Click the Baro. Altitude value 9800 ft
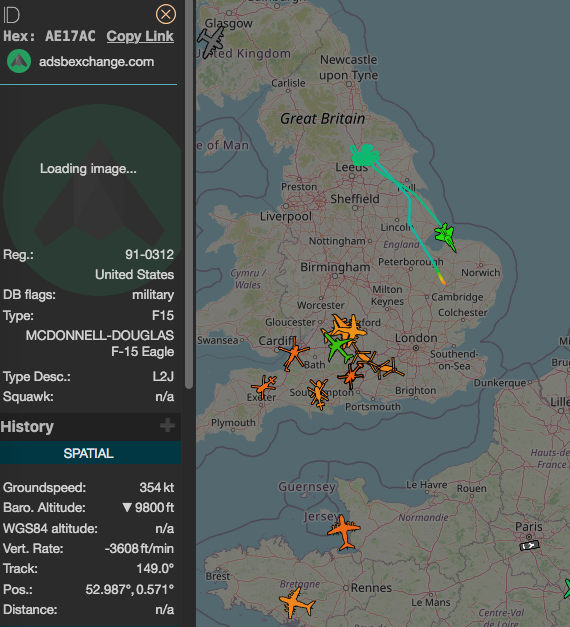The width and height of the screenshot is (570, 627). pyautogui.click(x=148, y=508)
